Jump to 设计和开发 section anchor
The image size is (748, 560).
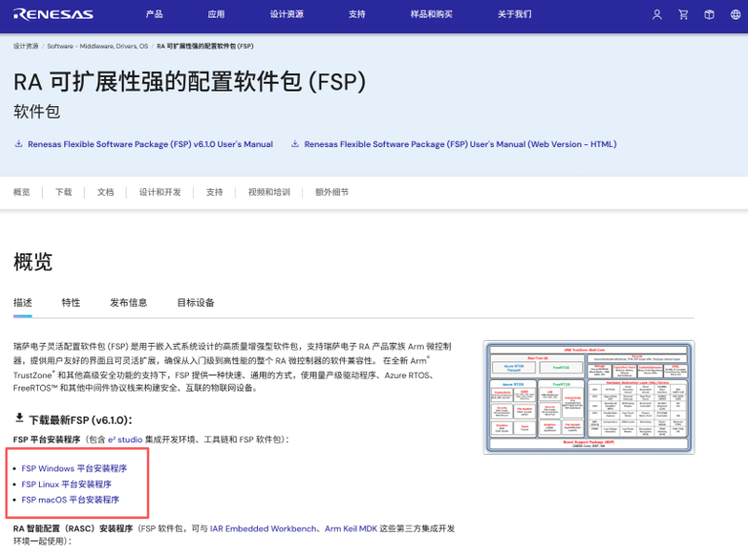(160, 192)
